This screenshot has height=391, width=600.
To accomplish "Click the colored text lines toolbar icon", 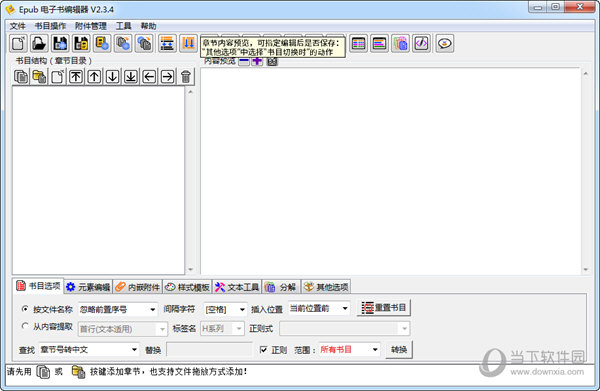I will (379, 43).
